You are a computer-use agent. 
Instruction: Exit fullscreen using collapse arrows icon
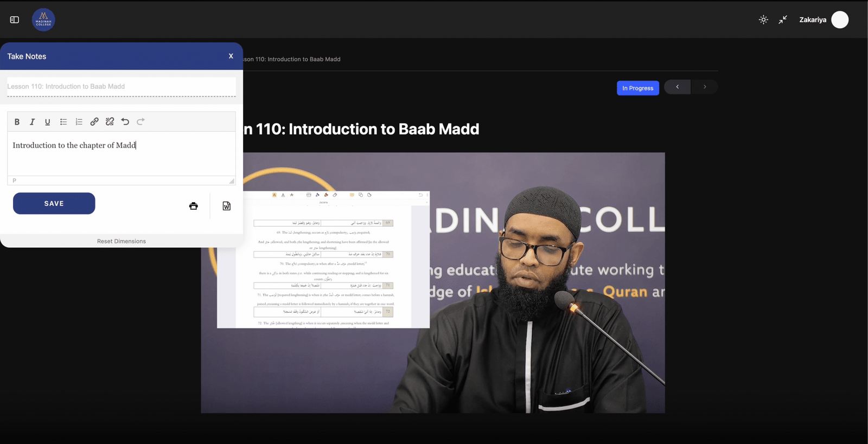(x=783, y=20)
